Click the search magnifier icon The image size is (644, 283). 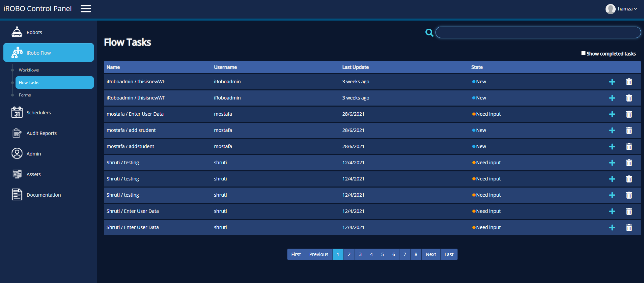pyautogui.click(x=429, y=33)
